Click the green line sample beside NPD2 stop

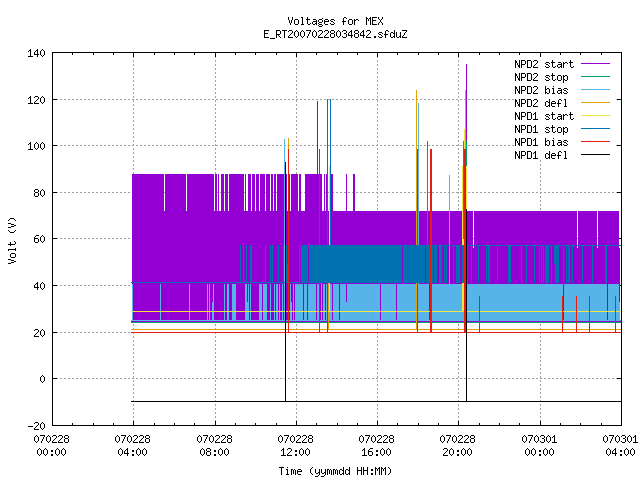click(x=596, y=76)
